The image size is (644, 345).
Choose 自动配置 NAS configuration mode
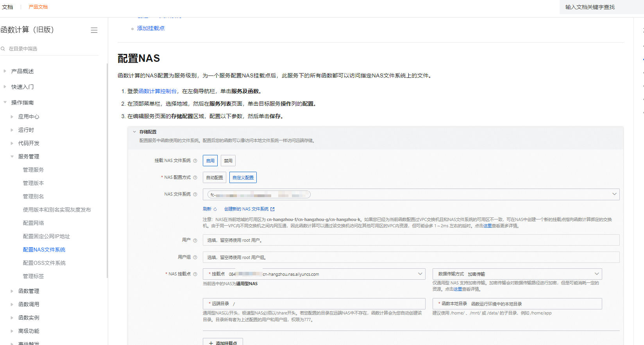click(x=215, y=178)
